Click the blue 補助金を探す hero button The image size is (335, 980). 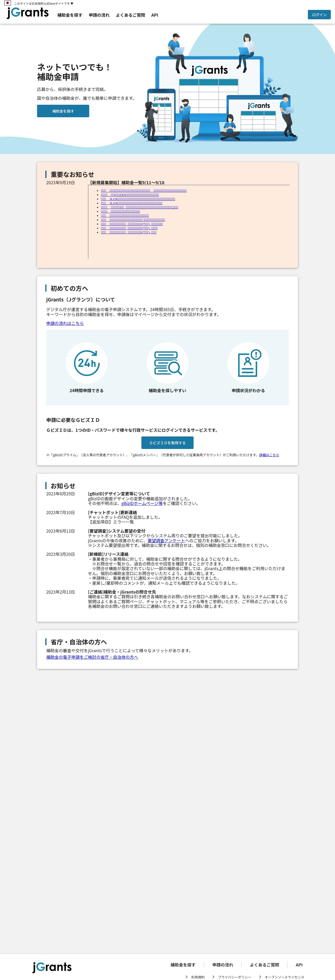click(63, 111)
